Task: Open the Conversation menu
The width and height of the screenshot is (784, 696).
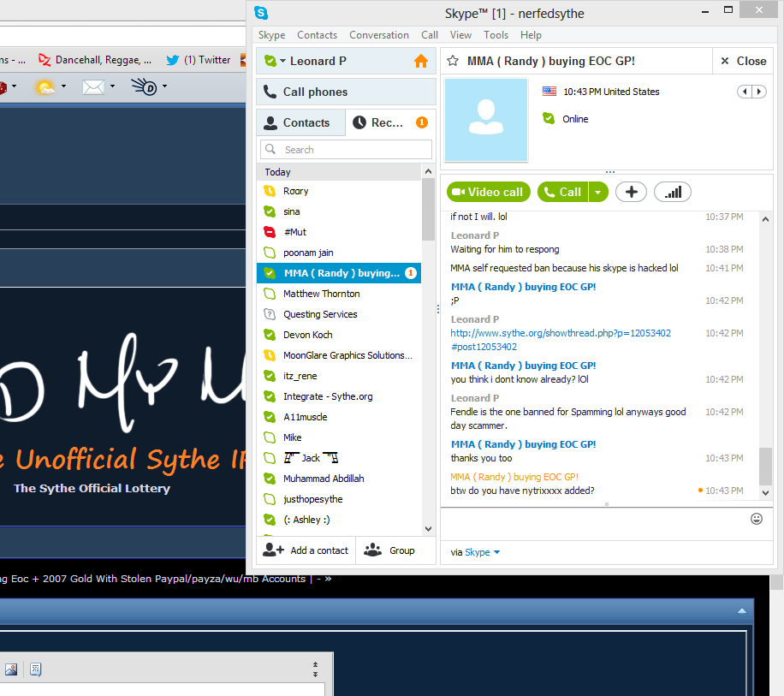Action: [379, 35]
